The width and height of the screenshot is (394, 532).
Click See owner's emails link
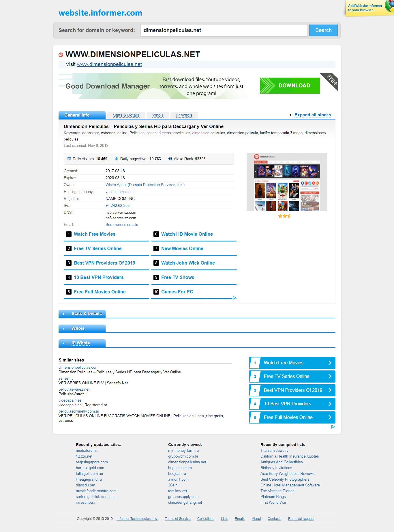122,225
